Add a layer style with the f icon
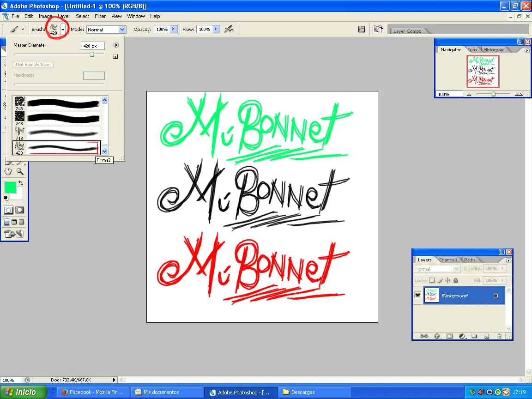The height and width of the screenshot is (399, 532). click(437, 336)
